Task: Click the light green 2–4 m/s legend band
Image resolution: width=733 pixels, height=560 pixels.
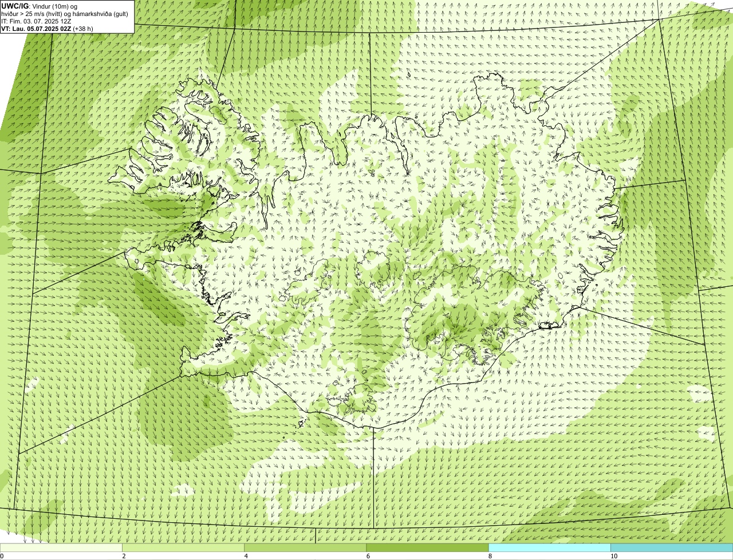Action: tap(183, 548)
